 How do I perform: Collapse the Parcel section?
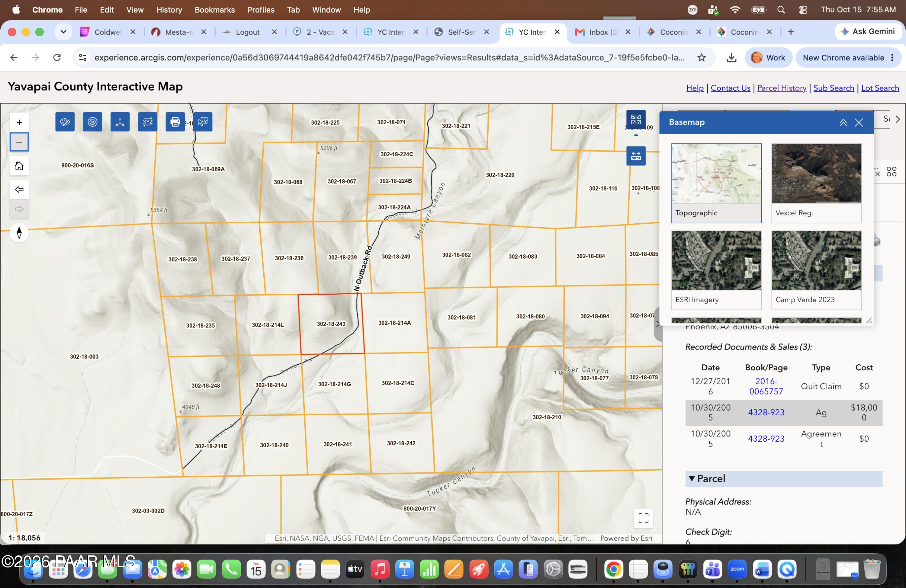pos(784,479)
